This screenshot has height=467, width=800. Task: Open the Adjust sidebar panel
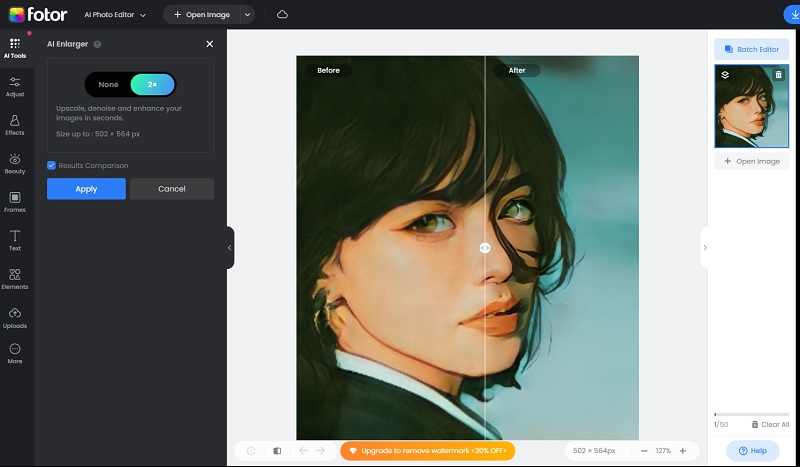click(x=15, y=87)
